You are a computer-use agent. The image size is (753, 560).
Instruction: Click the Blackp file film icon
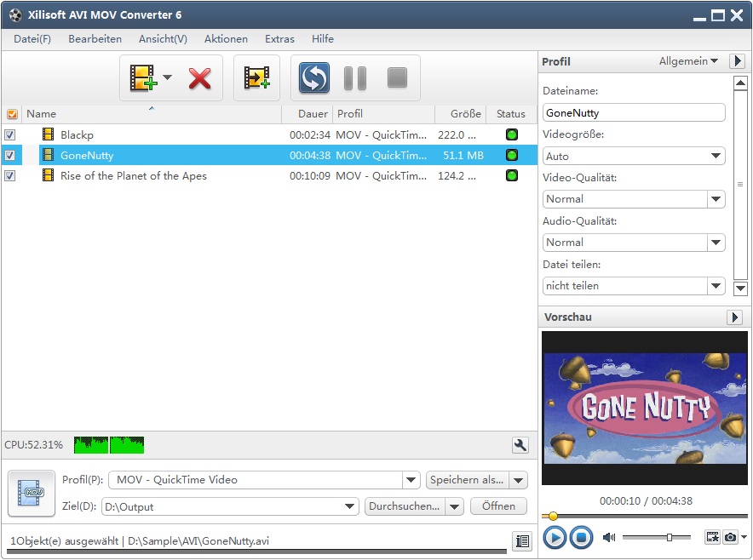(48, 134)
